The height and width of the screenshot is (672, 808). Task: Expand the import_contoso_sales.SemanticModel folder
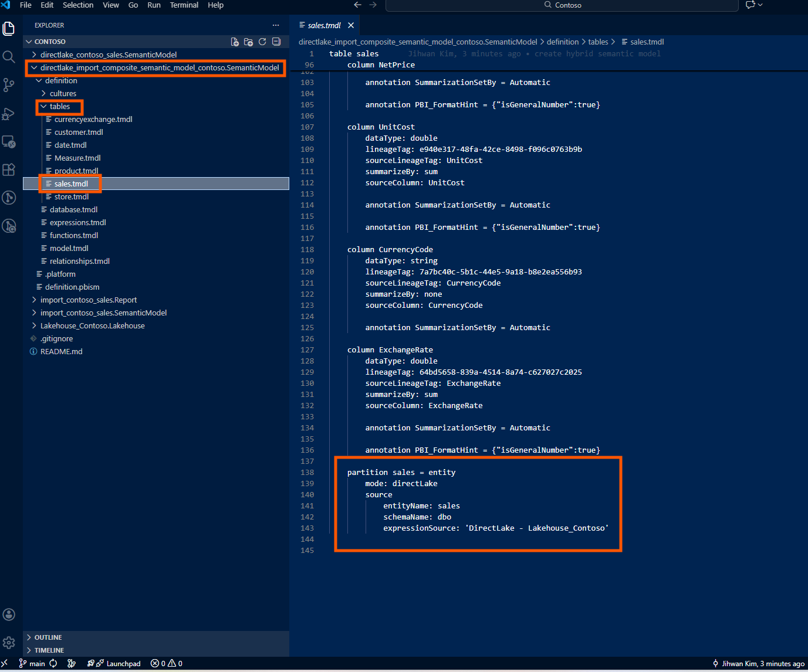pyautogui.click(x=156, y=313)
